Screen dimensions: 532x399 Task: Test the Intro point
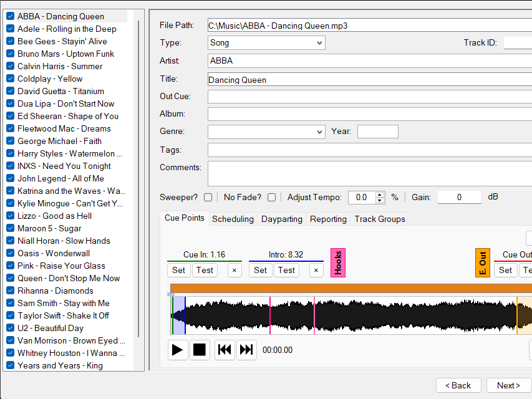click(x=286, y=271)
